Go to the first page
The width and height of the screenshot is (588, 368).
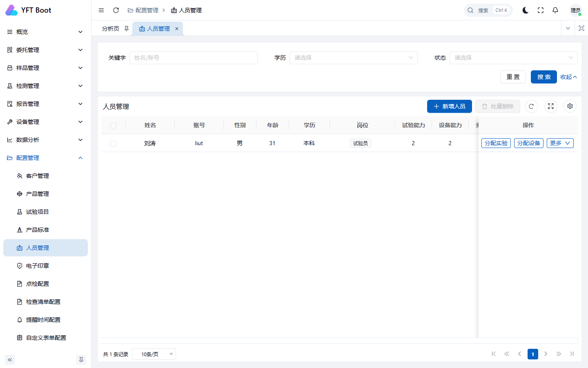click(x=494, y=354)
